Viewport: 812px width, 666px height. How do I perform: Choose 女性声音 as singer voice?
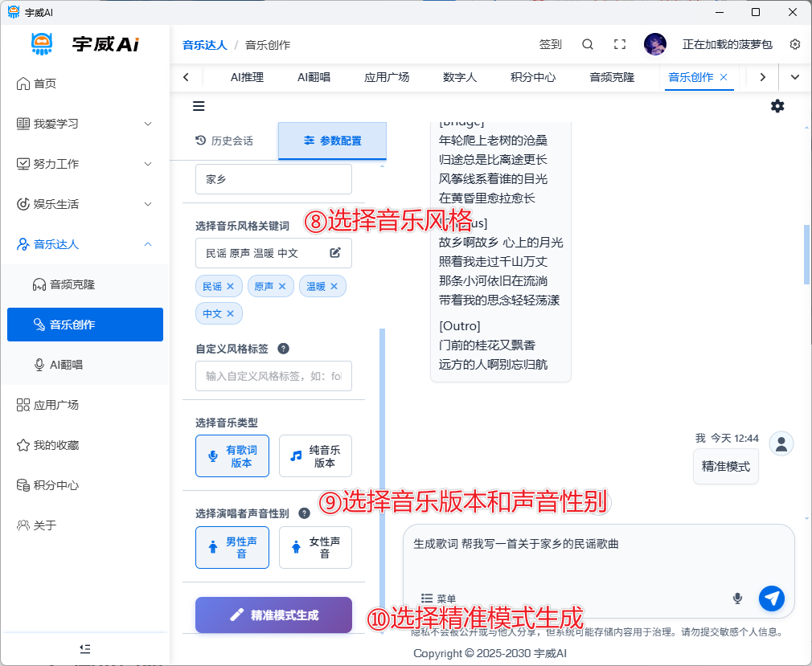(x=315, y=548)
